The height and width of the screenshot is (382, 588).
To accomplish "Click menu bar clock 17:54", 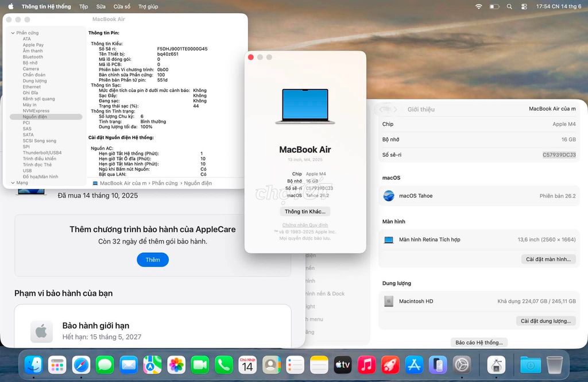I will pos(559,6).
